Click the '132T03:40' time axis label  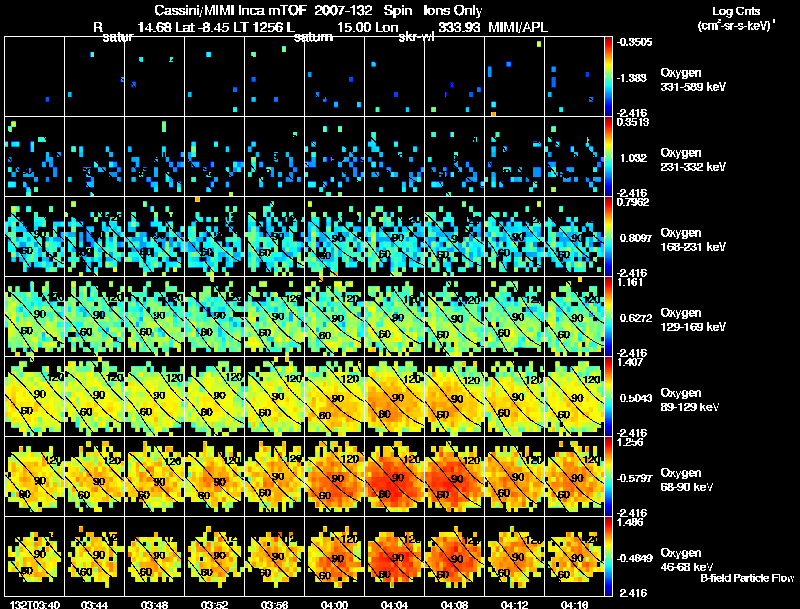(x=35, y=605)
